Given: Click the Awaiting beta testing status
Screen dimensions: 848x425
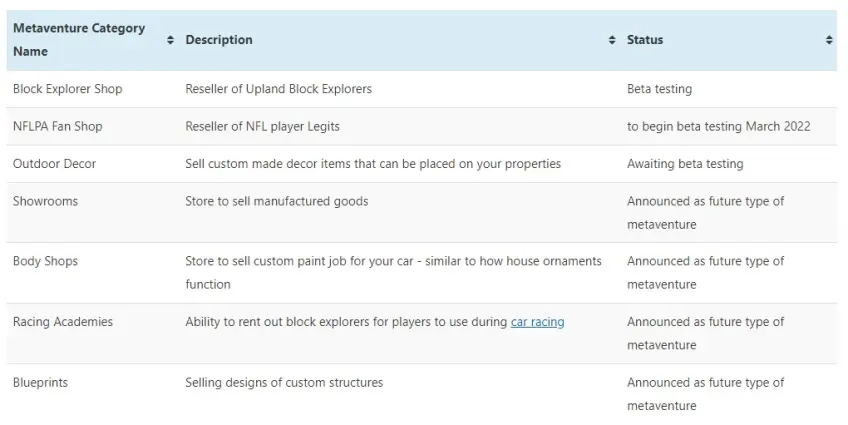Looking at the screenshot, I should [685, 164].
